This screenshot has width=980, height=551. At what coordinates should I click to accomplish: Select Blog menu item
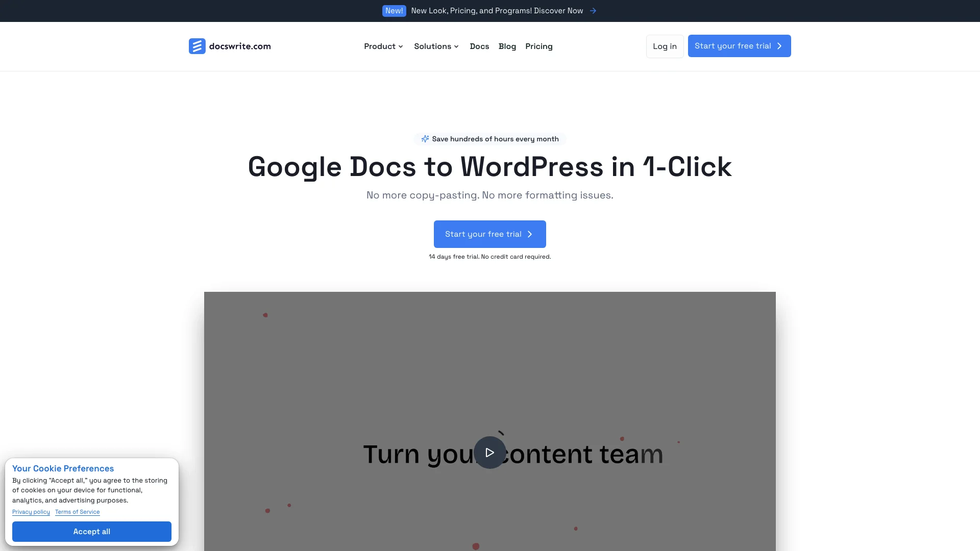[x=507, y=46]
